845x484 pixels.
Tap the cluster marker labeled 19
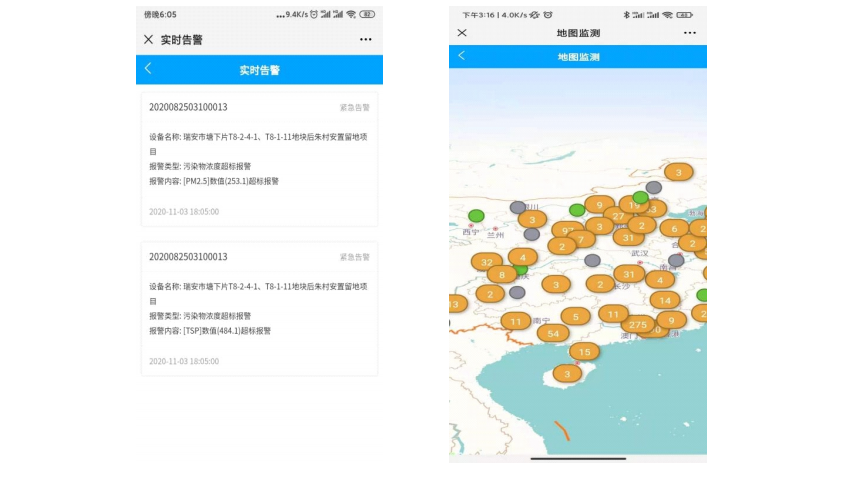[634, 205]
